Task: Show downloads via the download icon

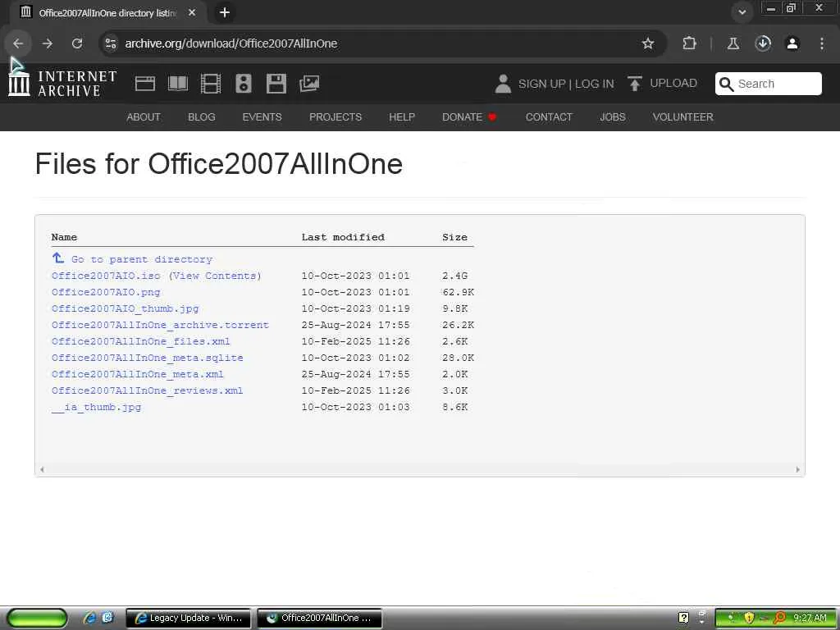Action: tap(763, 43)
